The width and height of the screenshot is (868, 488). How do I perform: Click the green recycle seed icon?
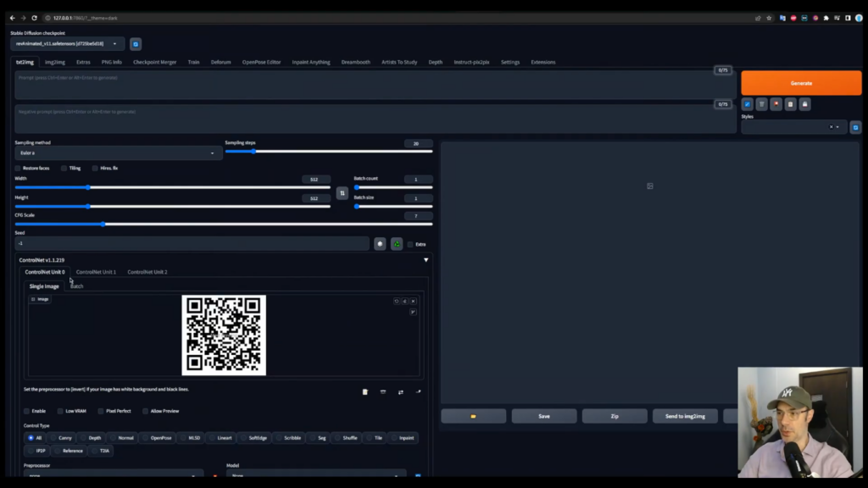[396, 244]
